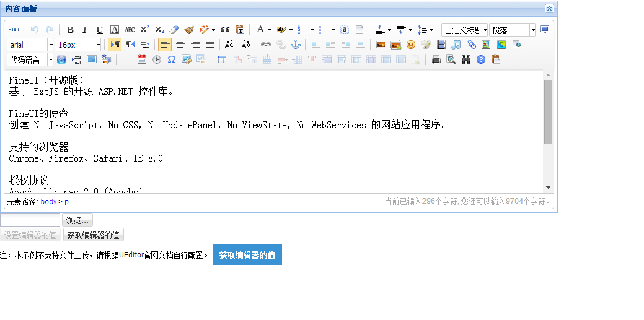Apply font border to text
The width and height of the screenshot is (644, 320).
pyautogui.click(x=115, y=30)
